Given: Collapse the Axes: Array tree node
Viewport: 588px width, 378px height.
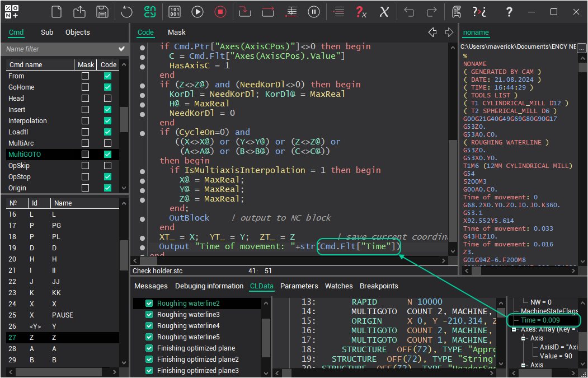Looking at the screenshot, I should pos(514,329).
